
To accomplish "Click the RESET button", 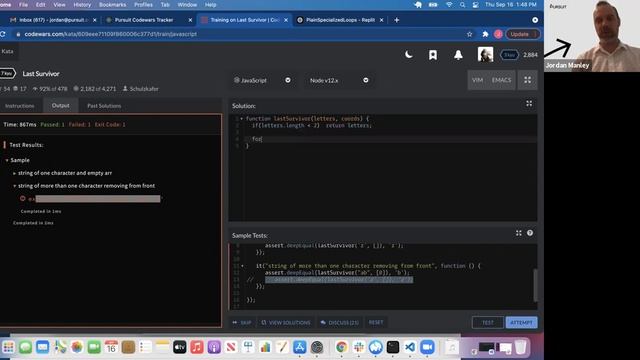I will [376, 322].
